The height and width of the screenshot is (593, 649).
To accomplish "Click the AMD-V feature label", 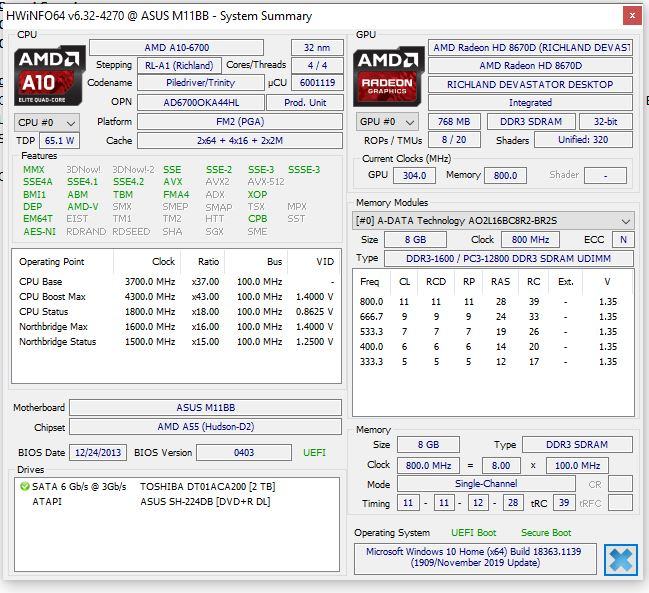I will pyautogui.click(x=83, y=206).
